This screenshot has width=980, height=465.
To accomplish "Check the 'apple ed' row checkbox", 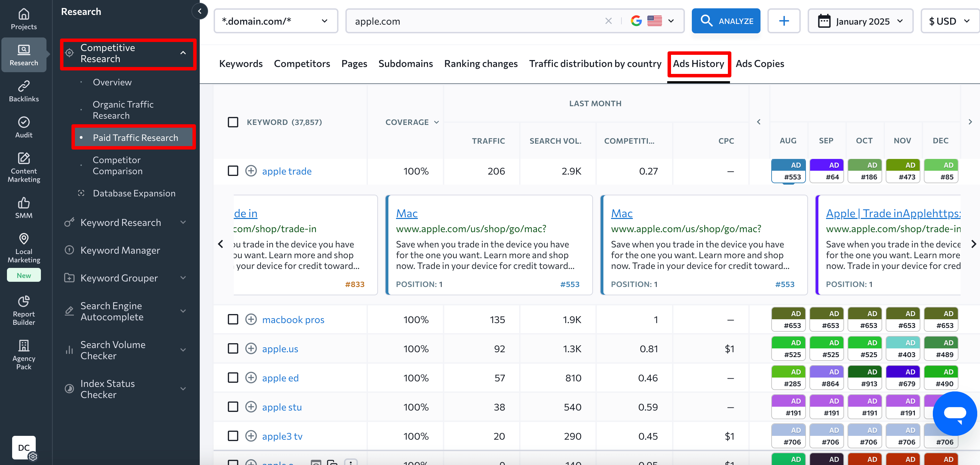I will (233, 378).
